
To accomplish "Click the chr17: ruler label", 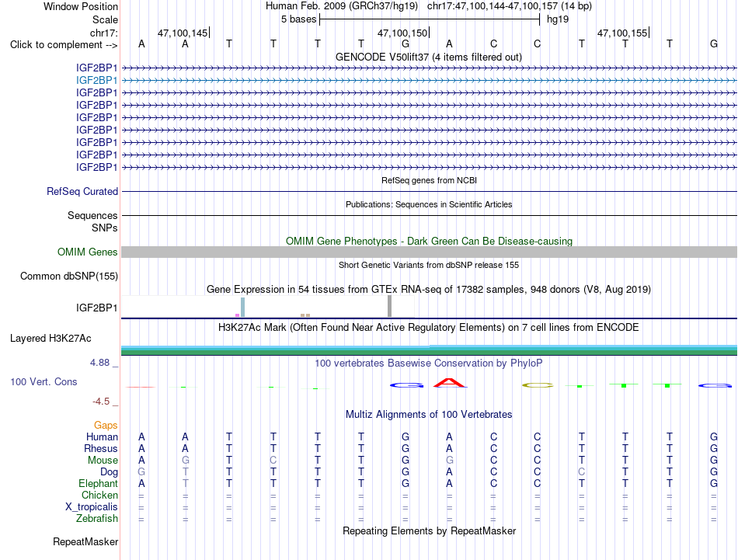I will (103, 33).
